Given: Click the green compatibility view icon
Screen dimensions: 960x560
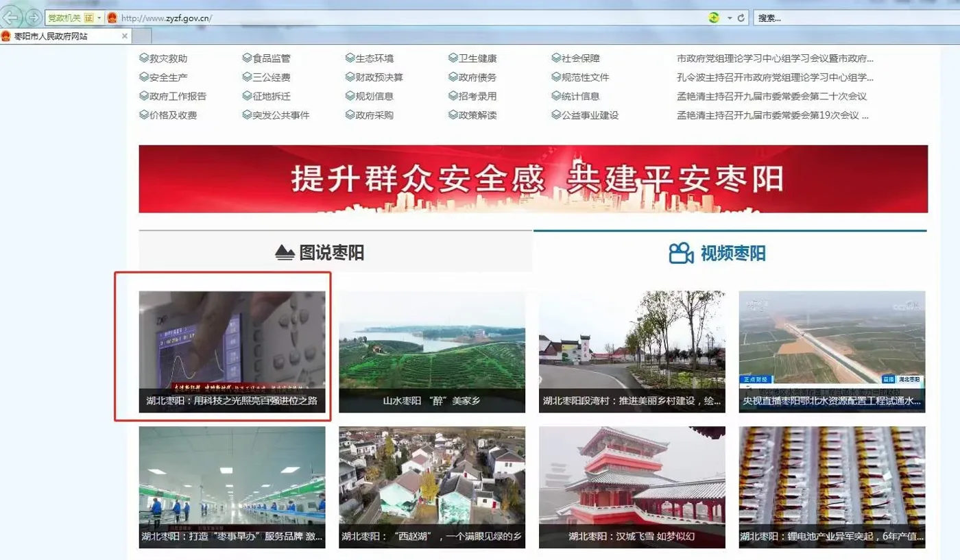Looking at the screenshot, I should (x=715, y=18).
